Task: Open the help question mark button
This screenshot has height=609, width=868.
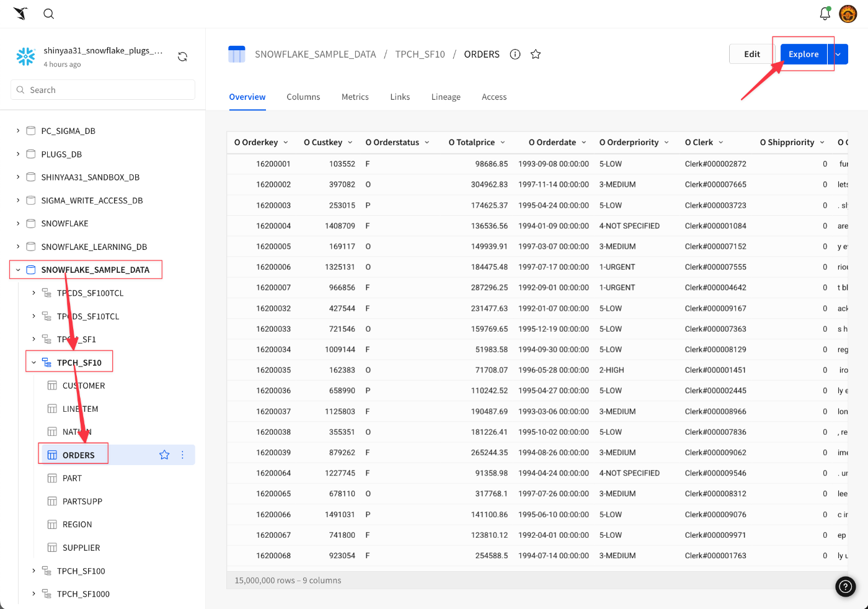Action: tap(846, 587)
